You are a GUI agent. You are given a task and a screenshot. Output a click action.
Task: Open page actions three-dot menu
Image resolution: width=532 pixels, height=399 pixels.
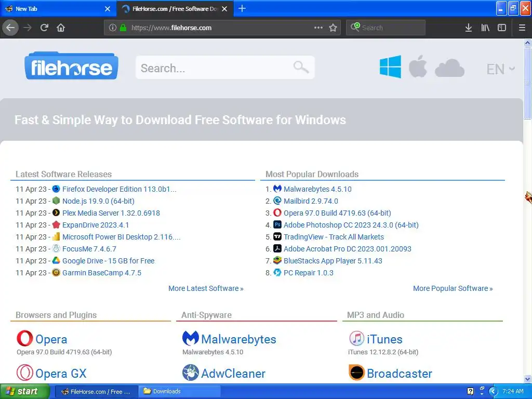tap(318, 28)
